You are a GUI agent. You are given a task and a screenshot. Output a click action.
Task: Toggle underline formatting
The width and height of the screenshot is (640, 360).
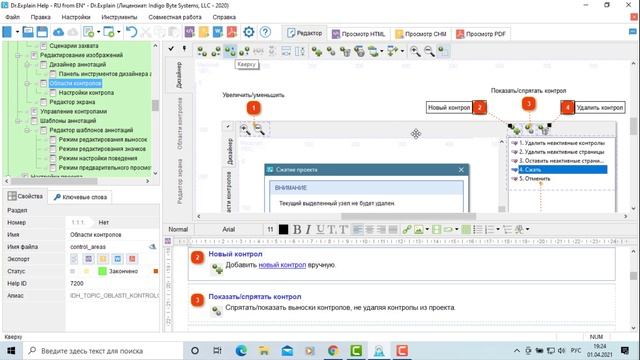[320, 229]
